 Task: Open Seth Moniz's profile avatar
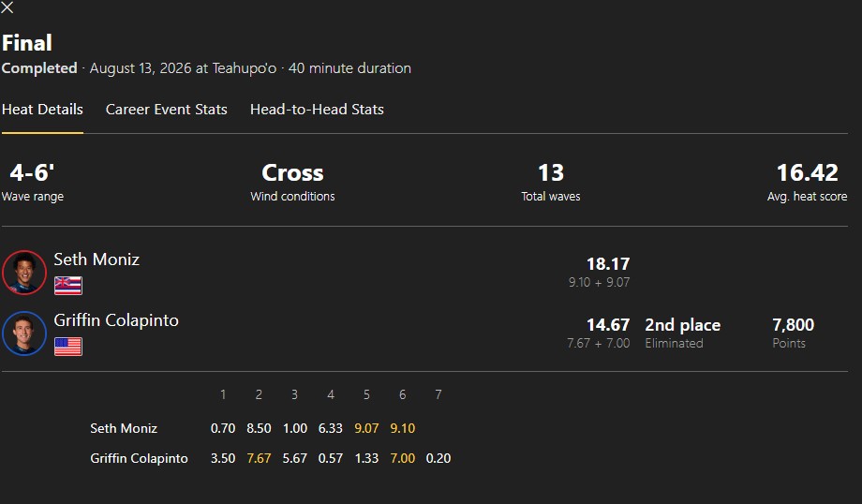coord(24,273)
